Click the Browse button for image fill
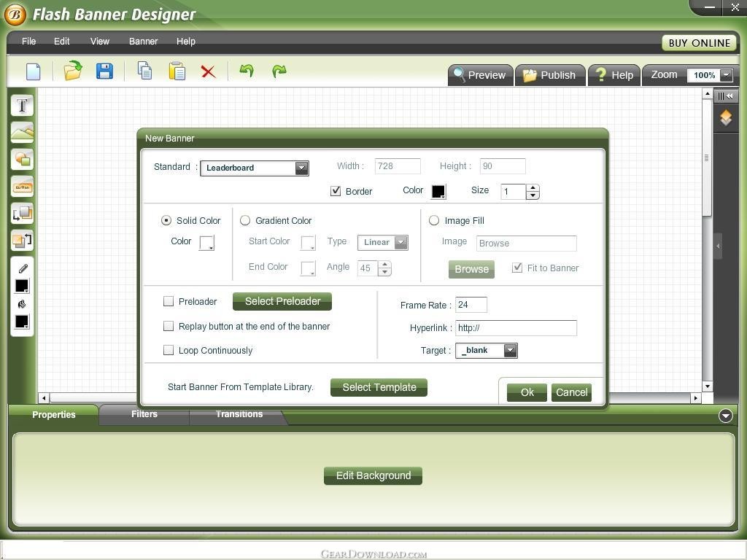The width and height of the screenshot is (747, 560). click(472, 269)
